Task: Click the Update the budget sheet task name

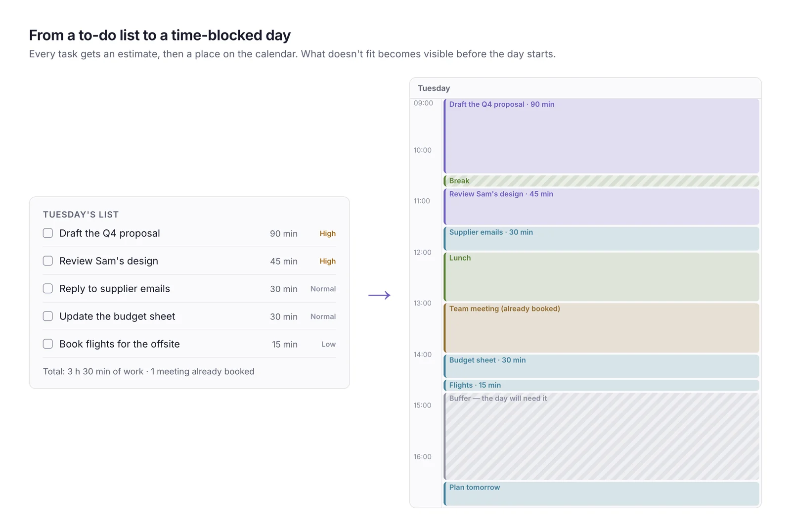Action: pos(117,316)
